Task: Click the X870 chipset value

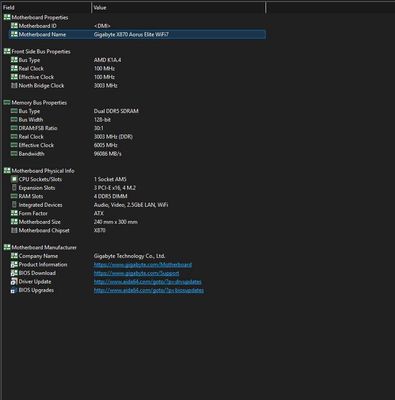Action: click(99, 230)
